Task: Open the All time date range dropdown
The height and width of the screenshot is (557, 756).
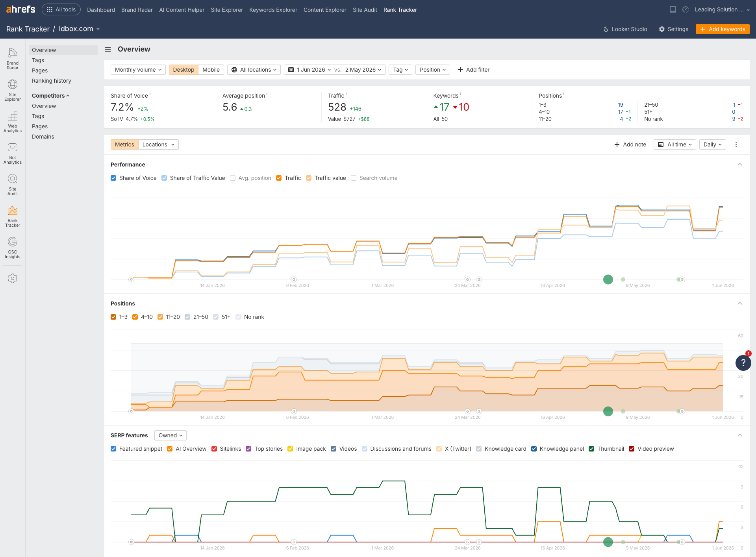Action: point(675,144)
